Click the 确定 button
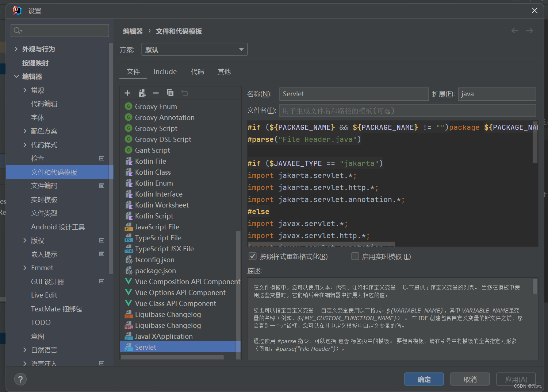Screen dimensions: 548x392 [424, 379]
